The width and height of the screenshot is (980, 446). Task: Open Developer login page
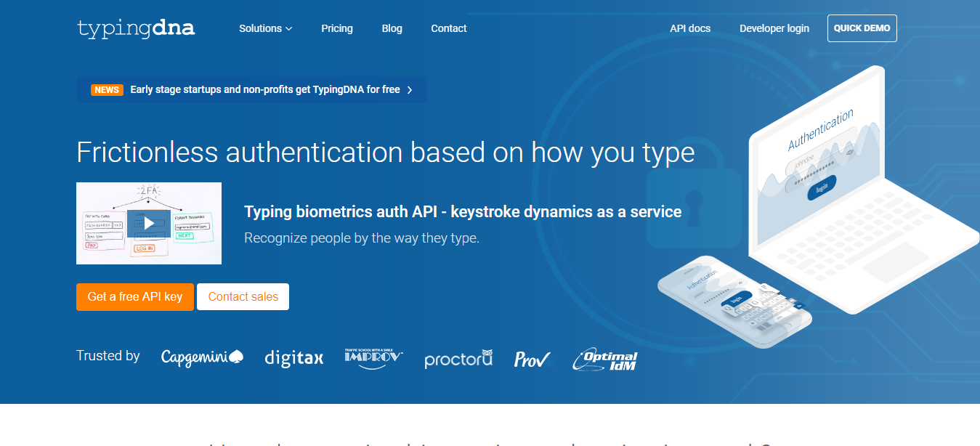pyautogui.click(x=774, y=28)
